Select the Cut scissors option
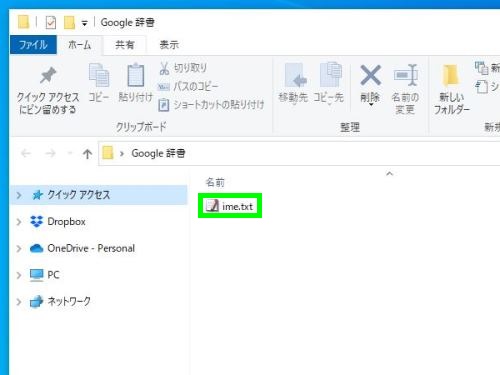Viewport: 500px width, 375px height. coord(183,68)
